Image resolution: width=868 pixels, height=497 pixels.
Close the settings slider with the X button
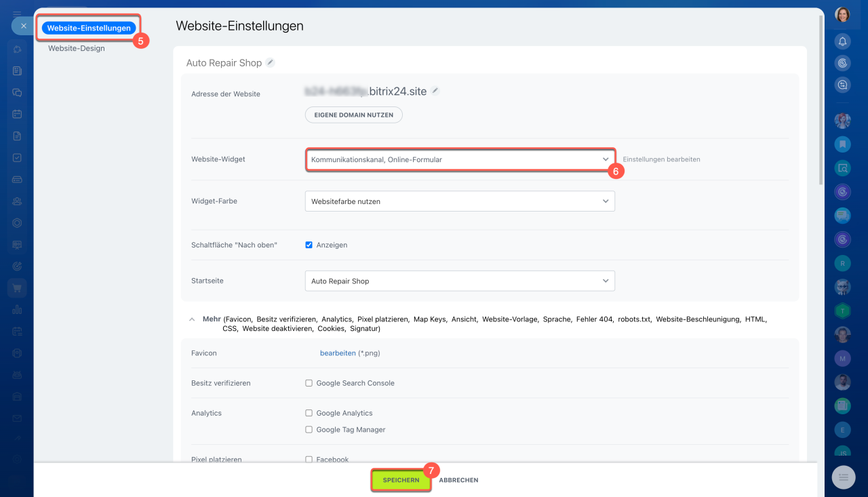click(23, 26)
